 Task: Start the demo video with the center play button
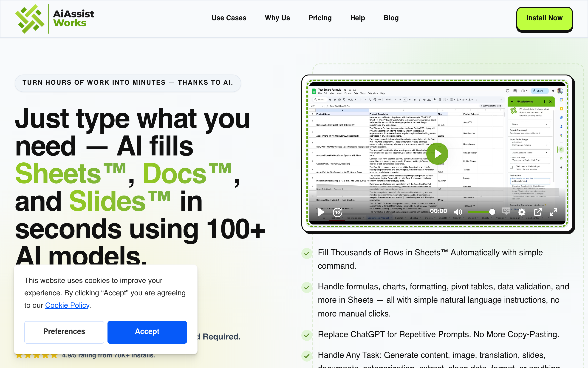pyautogui.click(x=437, y=154)
